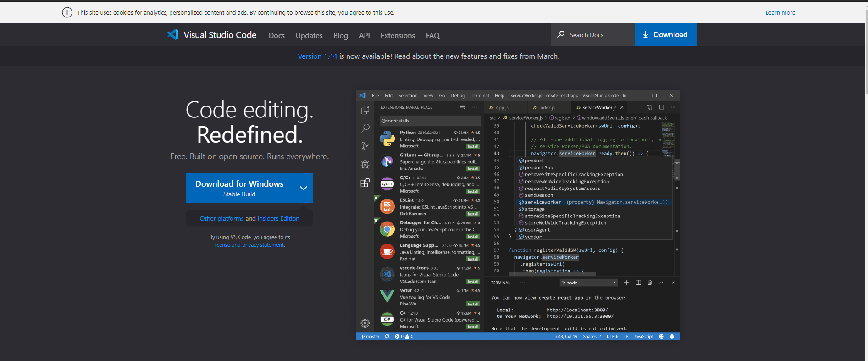Maximize terminal panel using the up chevron

(661, 283)
